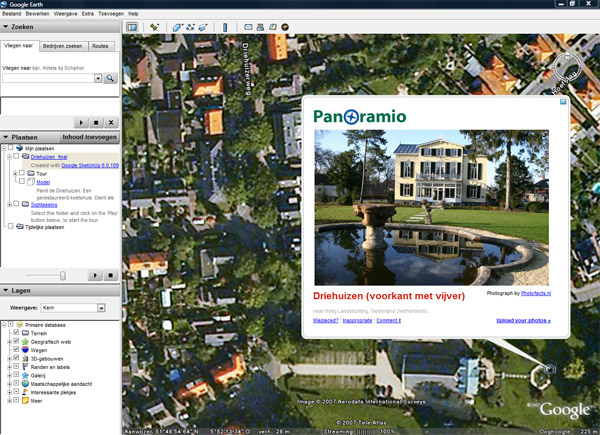Viewport: 600px width, 435px height.
Task: Click the search magnifier button
Action: (x=110, y=78)
